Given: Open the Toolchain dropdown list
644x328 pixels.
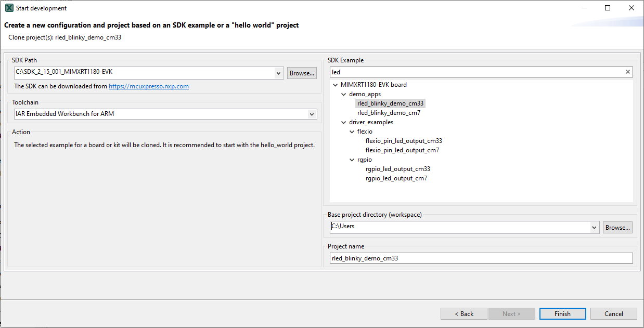Looking at the screenshot, I should pos(312,114).
